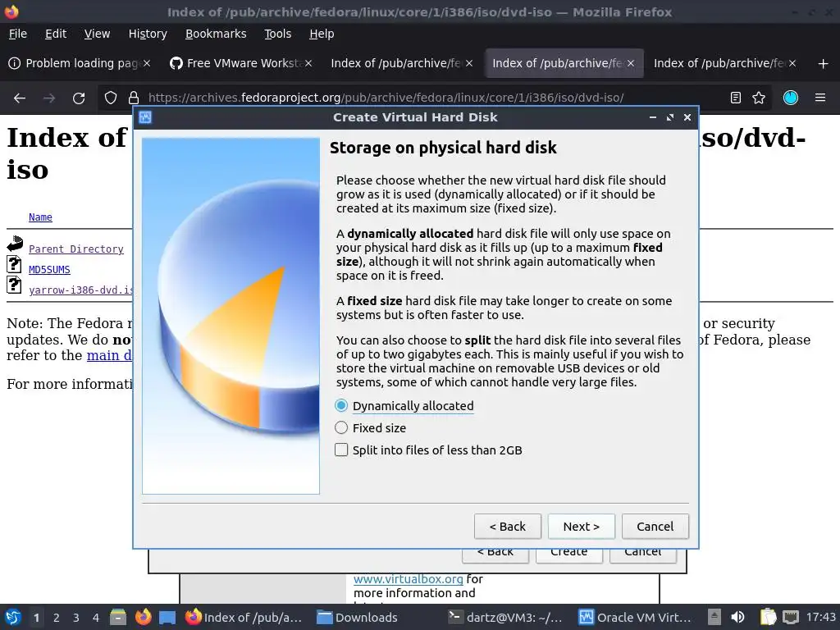Launch Firefox from taskbar quicklaunch icon

[x=143, y=617]
